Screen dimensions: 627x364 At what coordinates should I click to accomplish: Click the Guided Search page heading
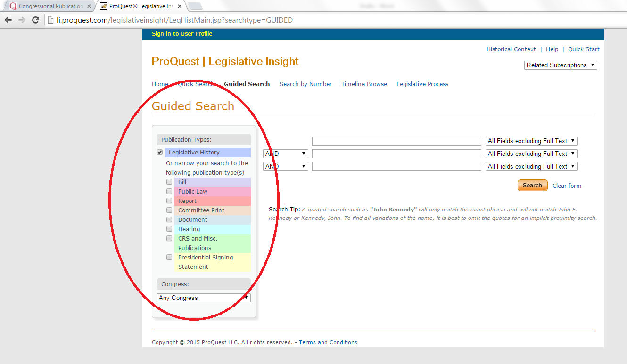tap(193, 106)
